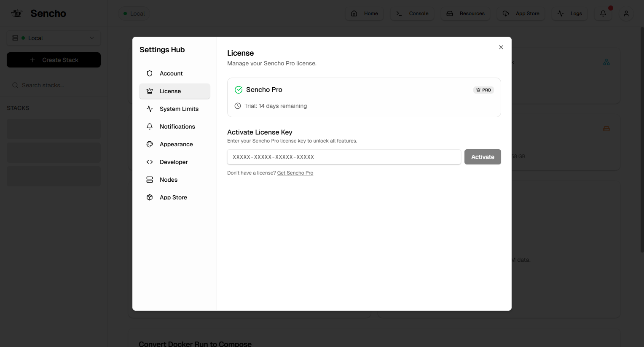Click the 'Convert Docker Run to Compose' heading
644x347 pixels.
point(195,344)
